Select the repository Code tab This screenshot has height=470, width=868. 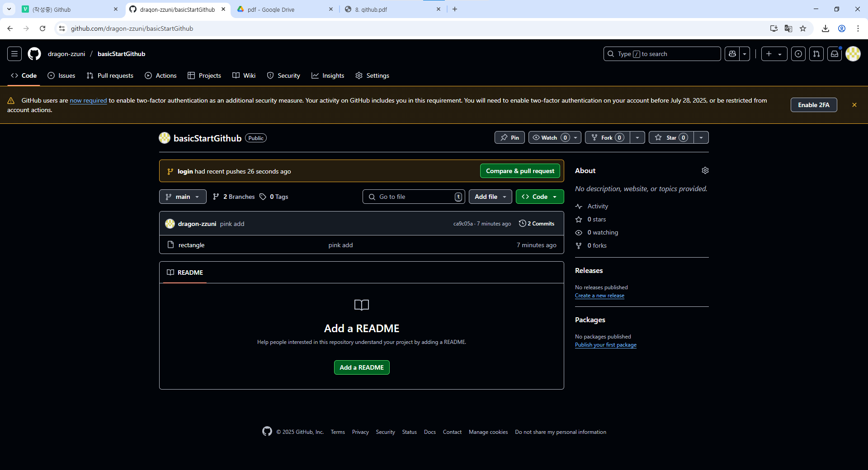(x=24, y=75)
